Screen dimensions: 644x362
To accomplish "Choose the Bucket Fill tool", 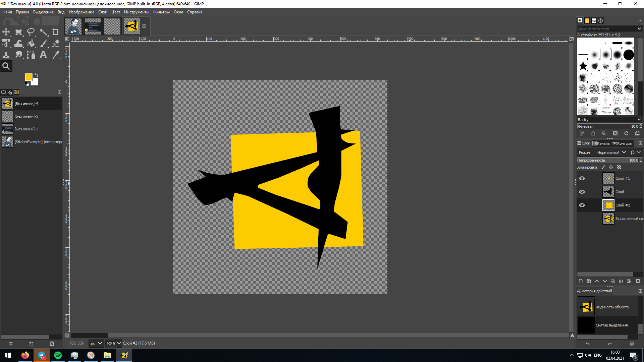I will pyautogui.click(x=31, y=44).
